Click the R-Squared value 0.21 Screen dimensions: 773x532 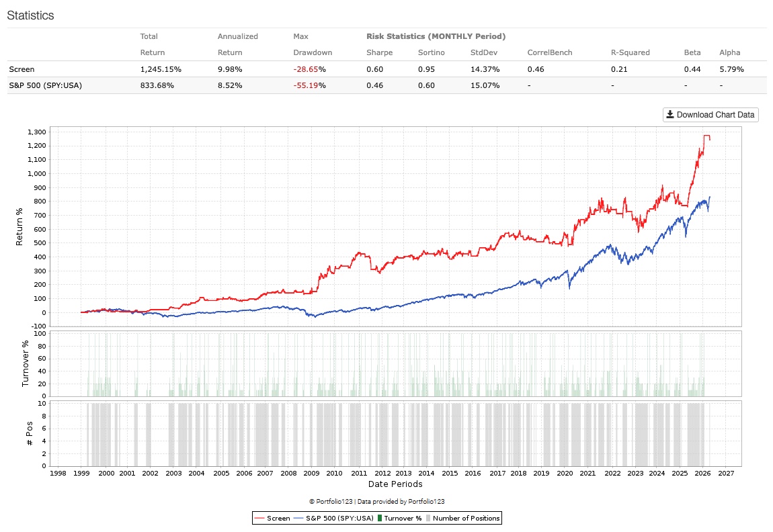(x=619, y=69)
